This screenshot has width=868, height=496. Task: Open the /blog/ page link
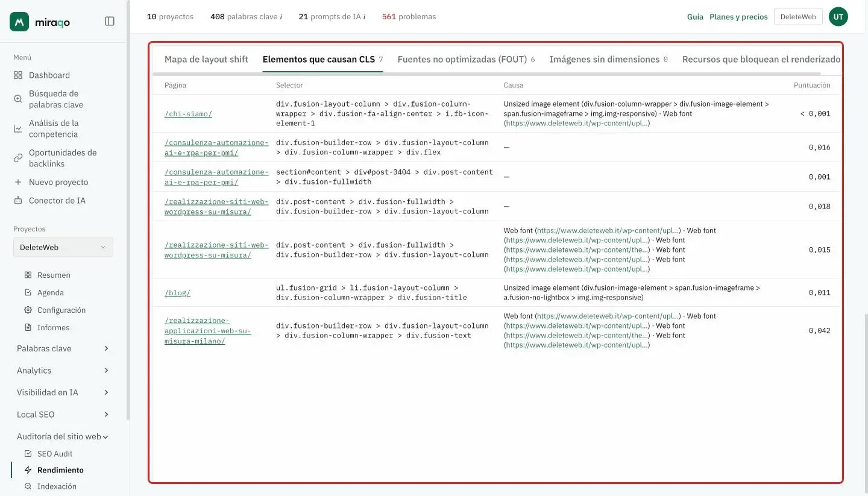point(177,293)
